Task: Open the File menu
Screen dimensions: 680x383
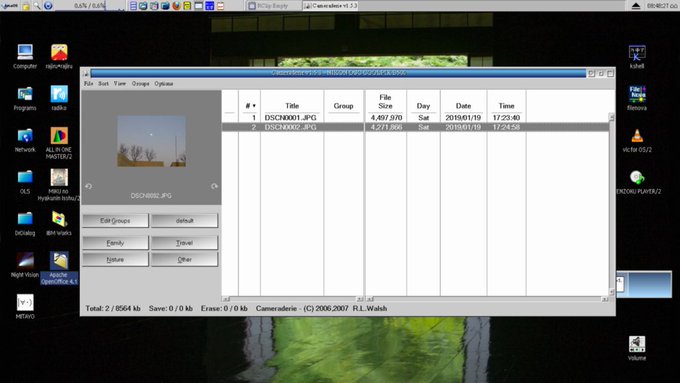Action: pyautogui.click(x=88, y=83)
